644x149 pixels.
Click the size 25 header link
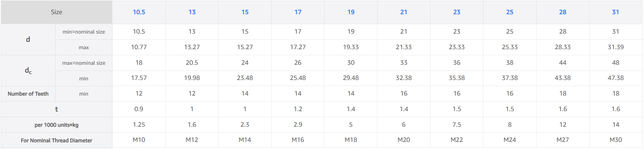click(x=510, y=12)
